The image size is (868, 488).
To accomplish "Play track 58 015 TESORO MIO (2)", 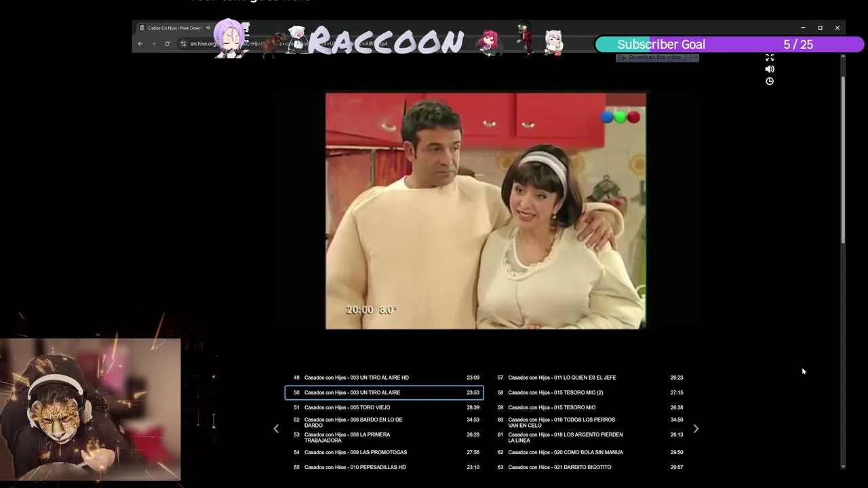I will (x=590, y=392).
